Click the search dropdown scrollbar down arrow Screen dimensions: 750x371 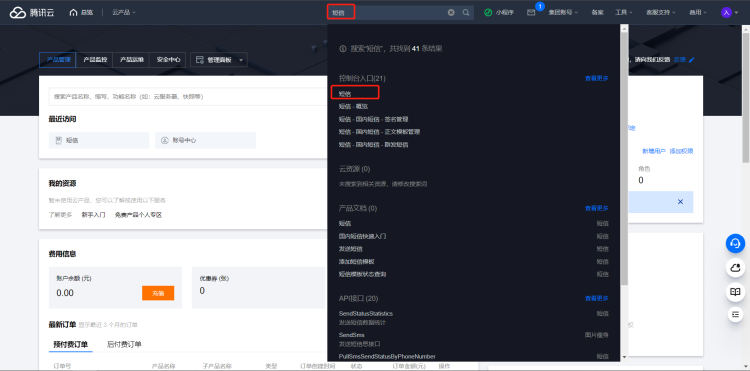pyautogui.click(x=624, y=357)
